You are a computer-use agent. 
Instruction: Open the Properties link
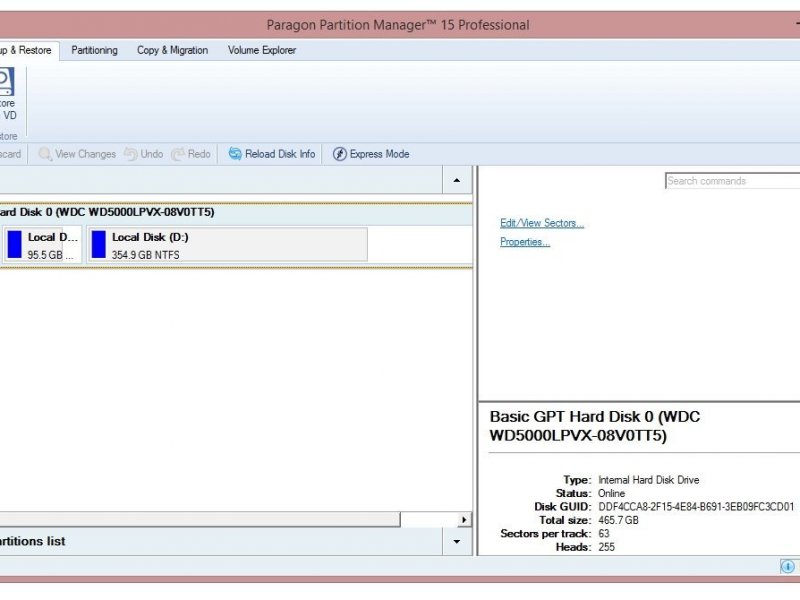click(525, 242)
